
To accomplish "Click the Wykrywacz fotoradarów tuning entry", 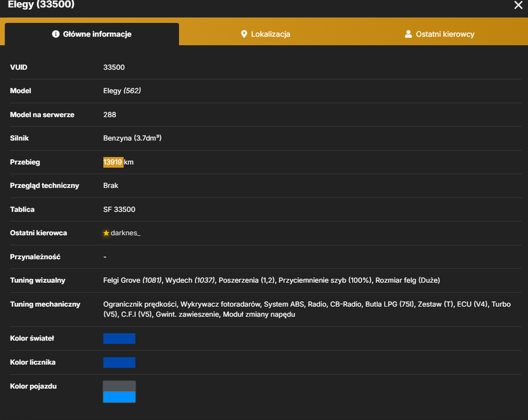I will (x=220, y=304).
